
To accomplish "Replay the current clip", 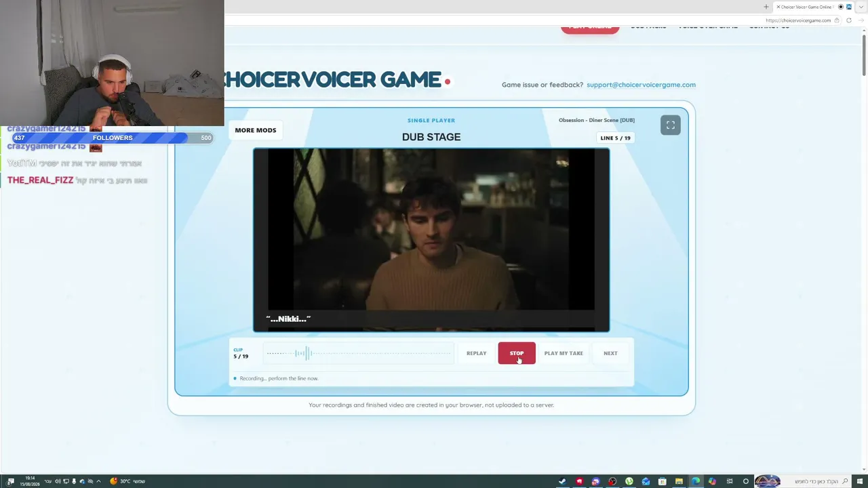I will coord(476,353).
